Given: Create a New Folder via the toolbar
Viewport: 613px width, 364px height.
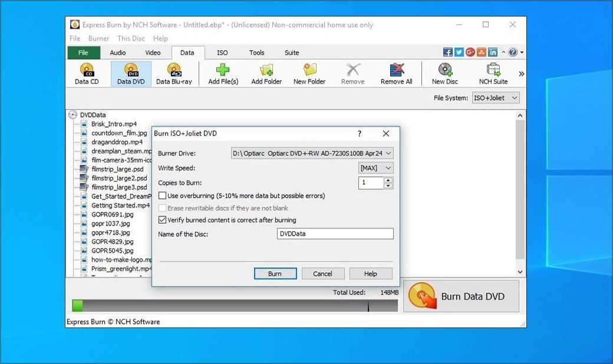Looking at the screenshot, I should [x=309, y=74].
